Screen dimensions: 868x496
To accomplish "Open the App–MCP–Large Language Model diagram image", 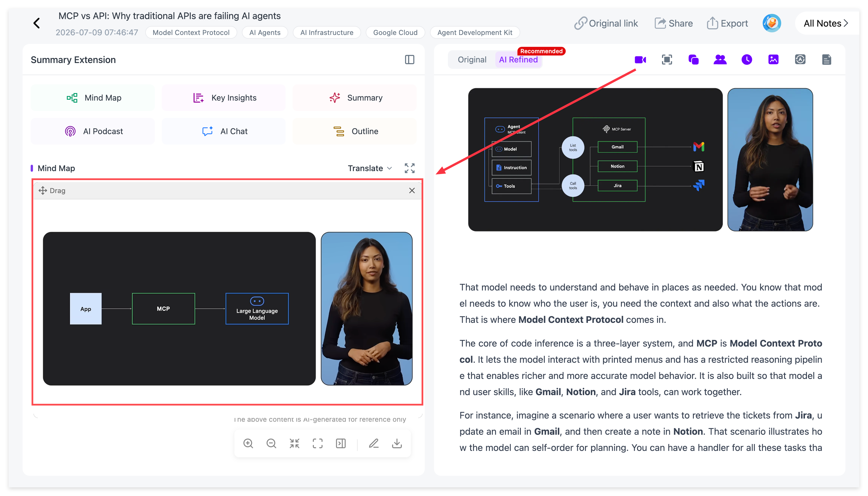I will coord(179,309).
